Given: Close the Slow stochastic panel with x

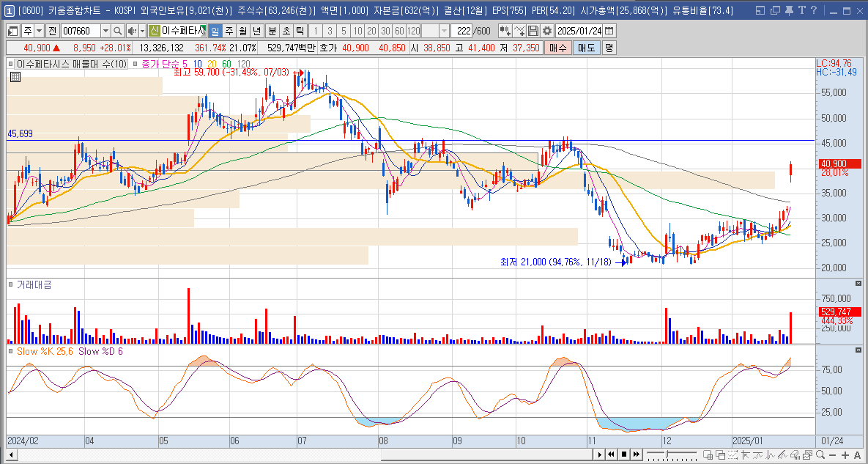Looking at the screenshot, I should (x=858, y=350).
